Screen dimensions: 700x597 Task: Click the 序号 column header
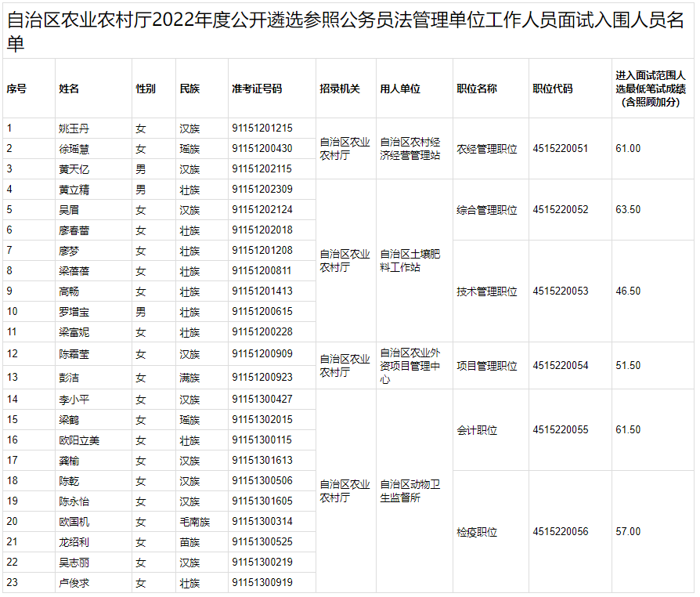tap(16, 89)
